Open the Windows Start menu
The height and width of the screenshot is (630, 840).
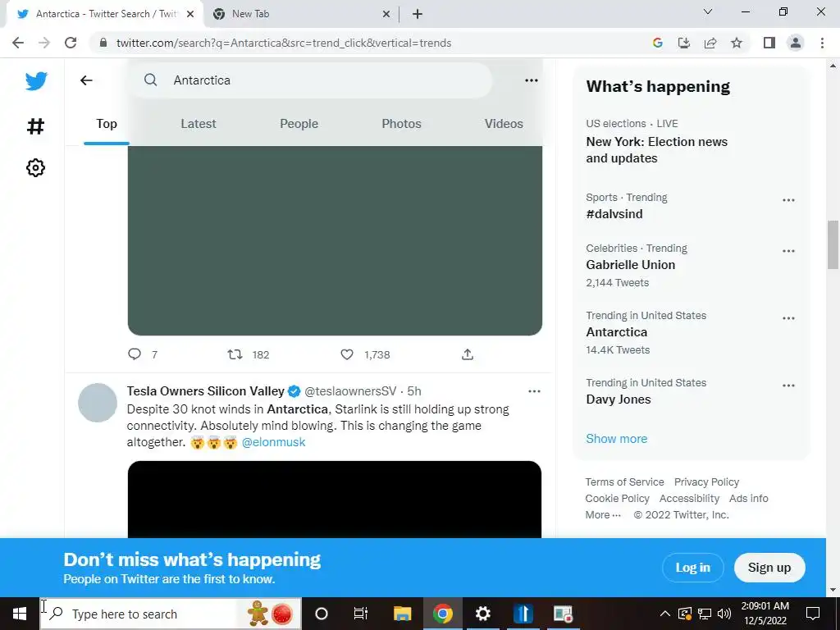[20, 614]
